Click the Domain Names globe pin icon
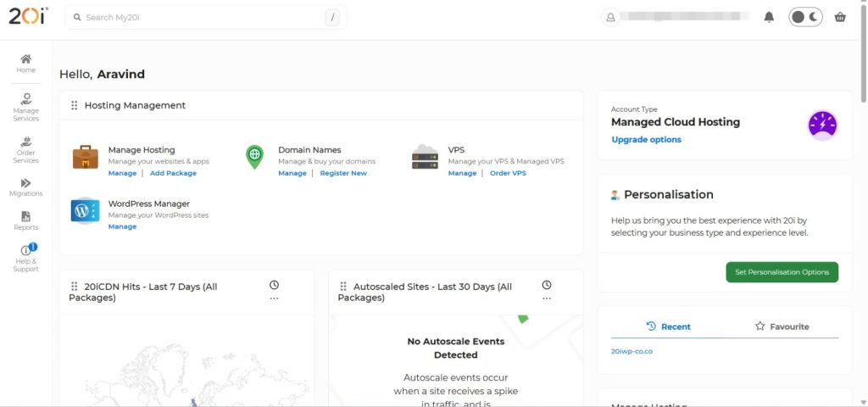 click(x=254, y=157)
